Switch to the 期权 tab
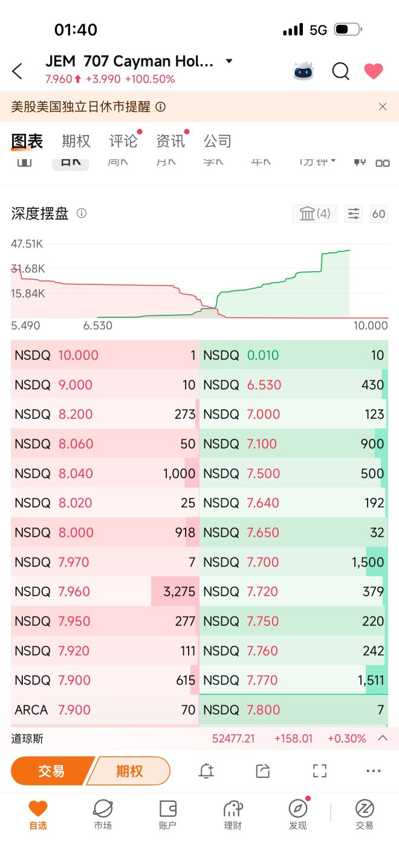 [76, 141]
